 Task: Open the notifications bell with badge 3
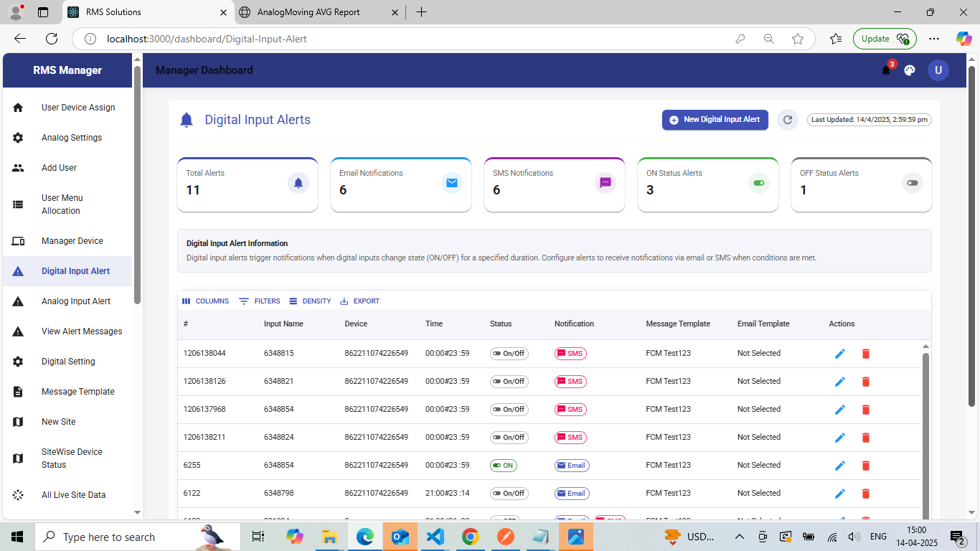887,70
